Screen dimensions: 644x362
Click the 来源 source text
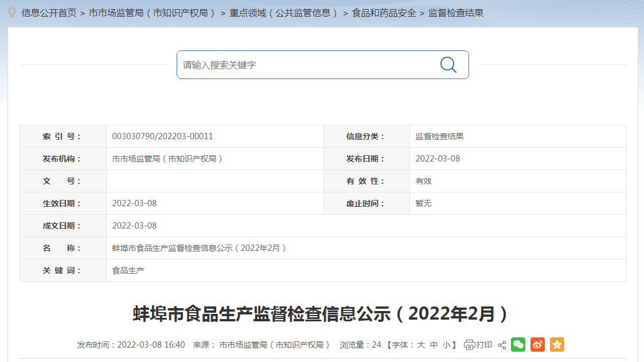261,345
